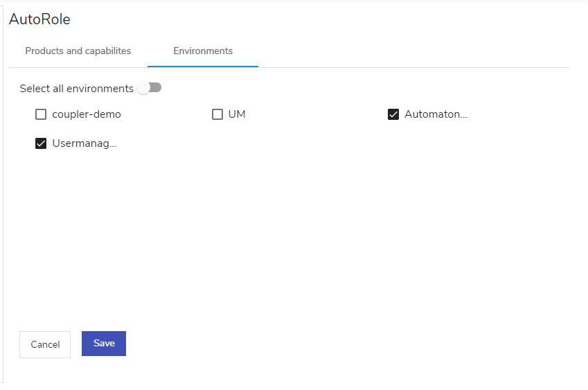Switch to Products and capabilites tab

coord(78,51)
